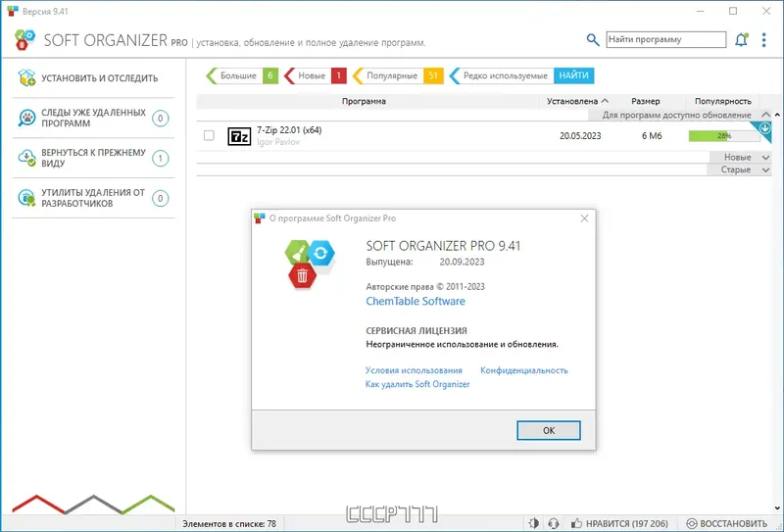Click the '6 Мб' size value

point(652,135)
